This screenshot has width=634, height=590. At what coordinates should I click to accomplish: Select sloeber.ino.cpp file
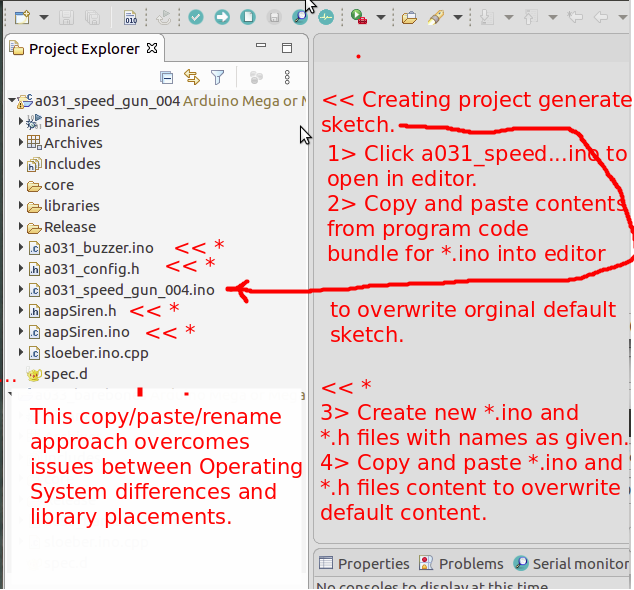tap(95, 353)
